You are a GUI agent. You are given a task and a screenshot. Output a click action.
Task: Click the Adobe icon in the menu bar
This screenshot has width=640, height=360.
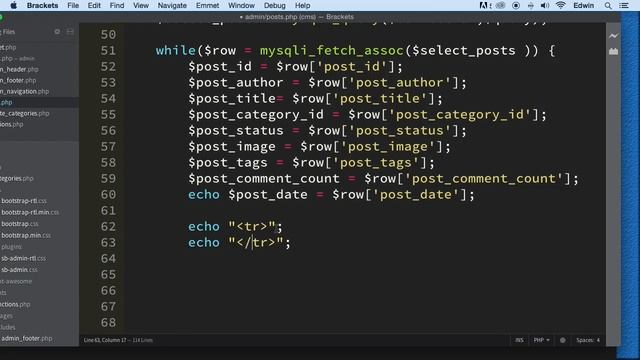[x=484, y=5]
